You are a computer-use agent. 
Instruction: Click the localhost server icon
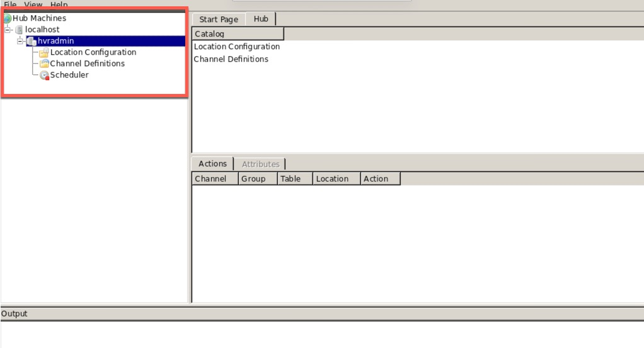19,30
